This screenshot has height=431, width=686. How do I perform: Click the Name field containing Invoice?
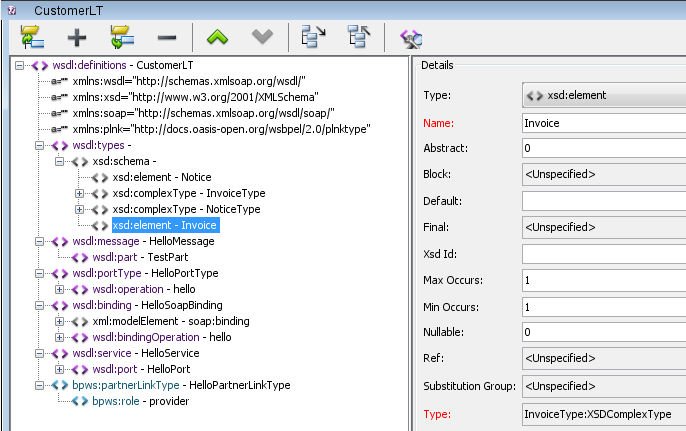coord(604,123)
